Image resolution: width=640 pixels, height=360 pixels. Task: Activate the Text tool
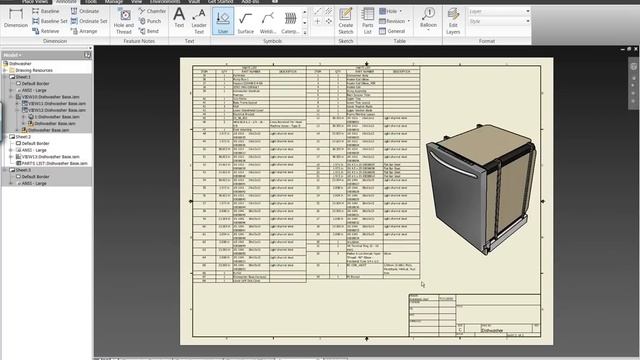179,18
